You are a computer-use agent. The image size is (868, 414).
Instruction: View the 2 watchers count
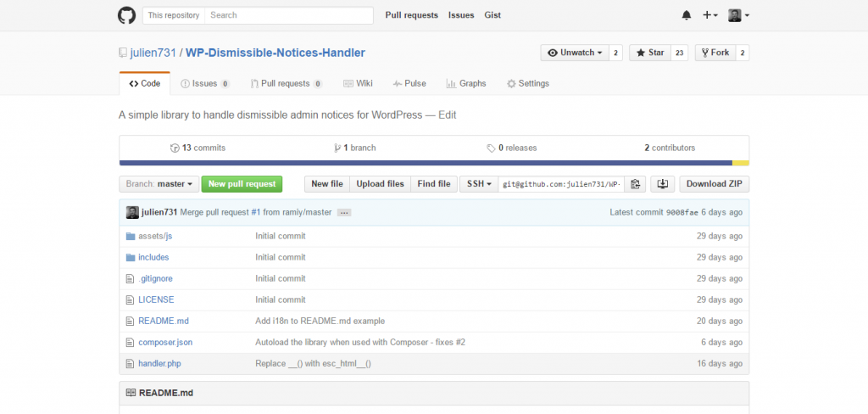[615, 53]
